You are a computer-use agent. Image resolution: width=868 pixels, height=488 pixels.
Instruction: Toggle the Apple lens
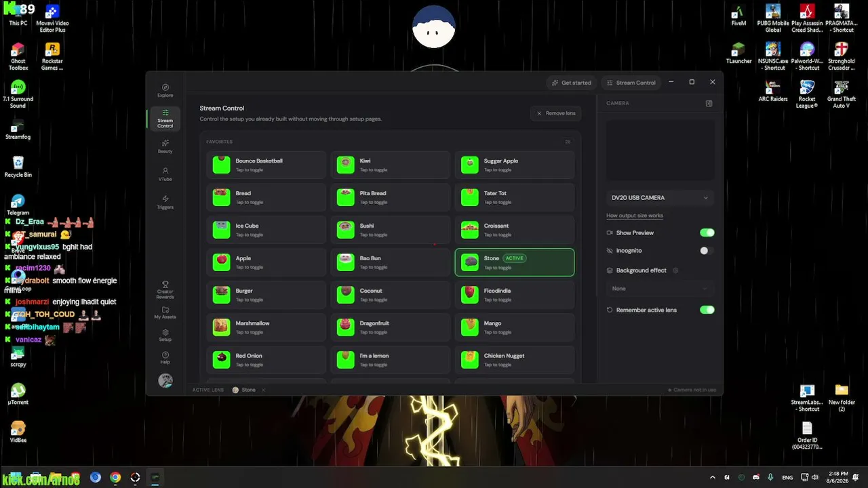click(x=267, y=262)
